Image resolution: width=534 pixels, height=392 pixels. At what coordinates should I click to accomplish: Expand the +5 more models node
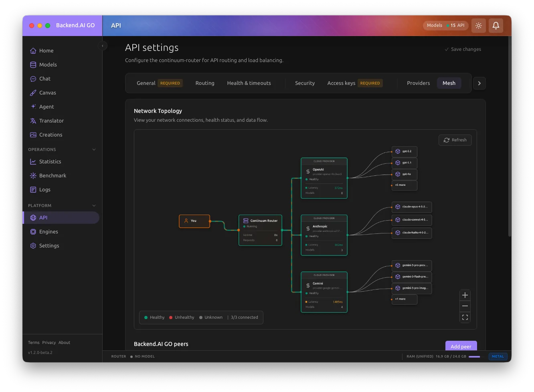404,185
